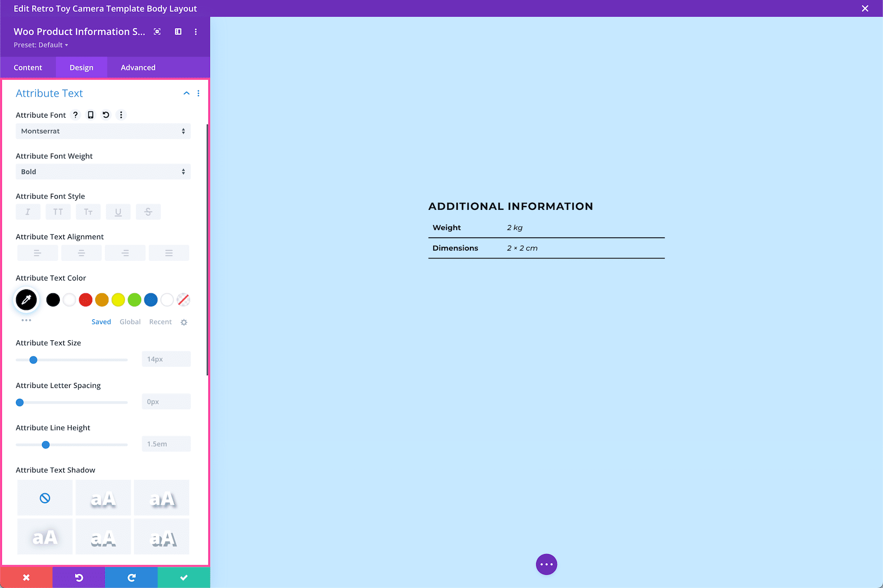Image resolution: width=883 pixels, height=588 pixels.
Task: Click the Attribute Text Size value field
Action: pos(166,358)
